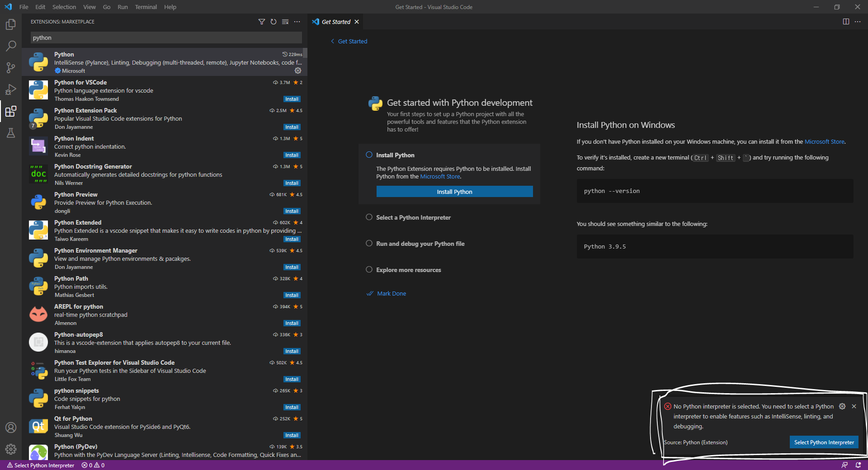868x470 pixels.
Task: Open editor More Actions menu
Action: click(858, 22)
